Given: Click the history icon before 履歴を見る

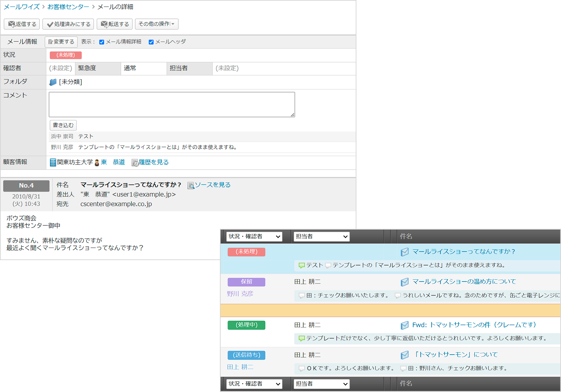Looking at the screenshot, I should coord(135,163).
